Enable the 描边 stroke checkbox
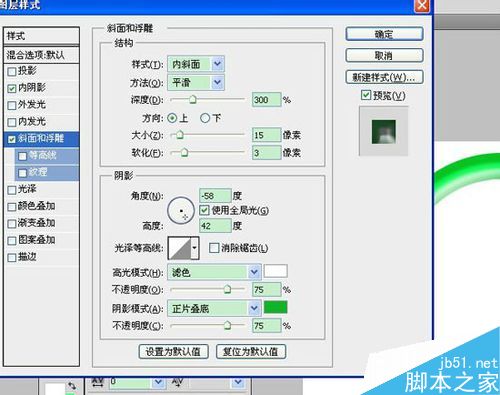The image size is (500, 395). coord(12,257)
